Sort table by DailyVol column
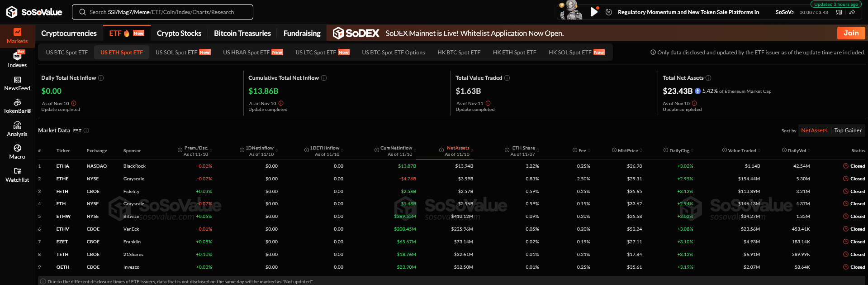This screenshot has height=285, width=868. click(809, 150)
